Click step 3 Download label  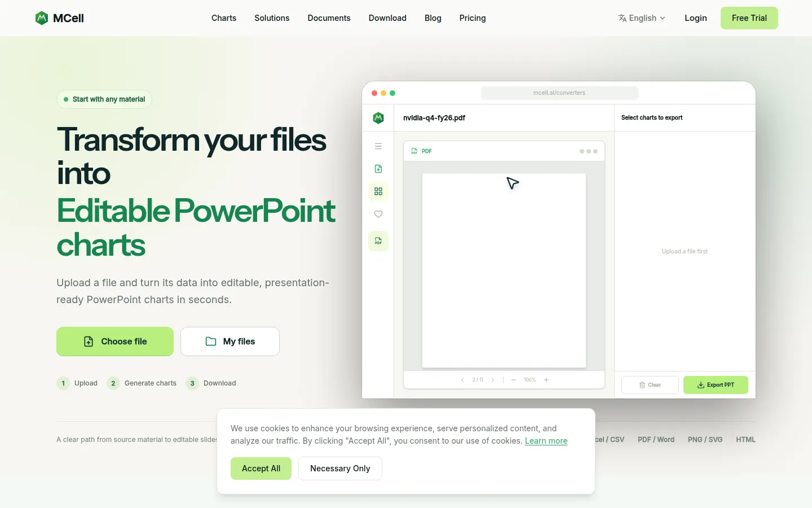220,383
